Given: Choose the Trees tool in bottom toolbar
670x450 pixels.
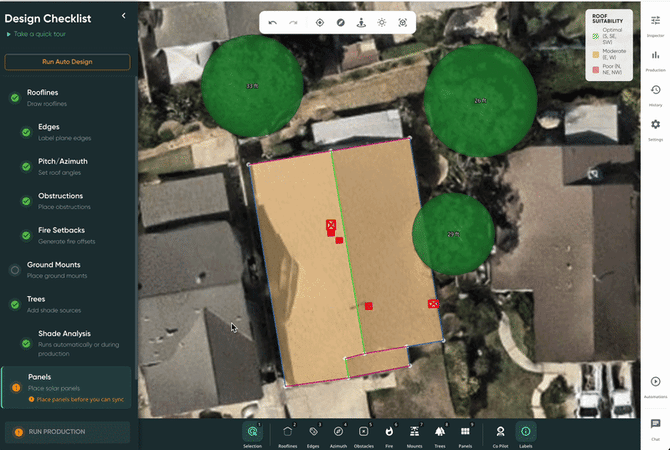Looking at the screenshot, I should [440, 431].
